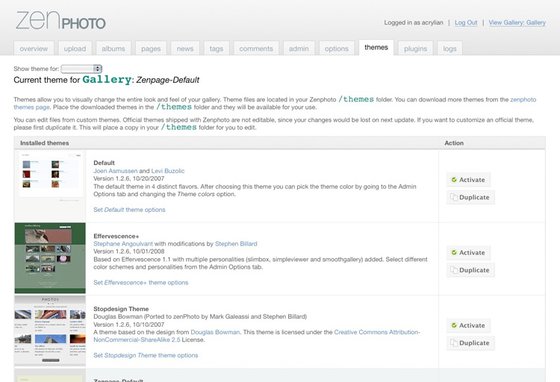Duplicate the Effervescence+ theme
The image size is (560, 382).
coord(470,270)
